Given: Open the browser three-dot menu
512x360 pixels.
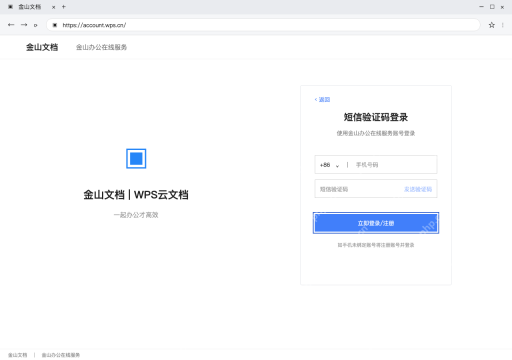Looking at the screenshot, I should coord(503,25).
